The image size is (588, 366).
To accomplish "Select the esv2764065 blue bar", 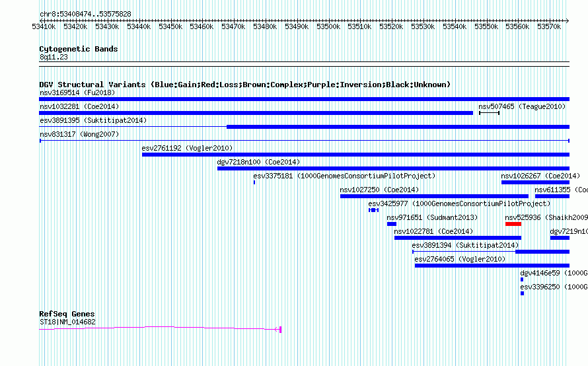I will (x=492, y=266).
